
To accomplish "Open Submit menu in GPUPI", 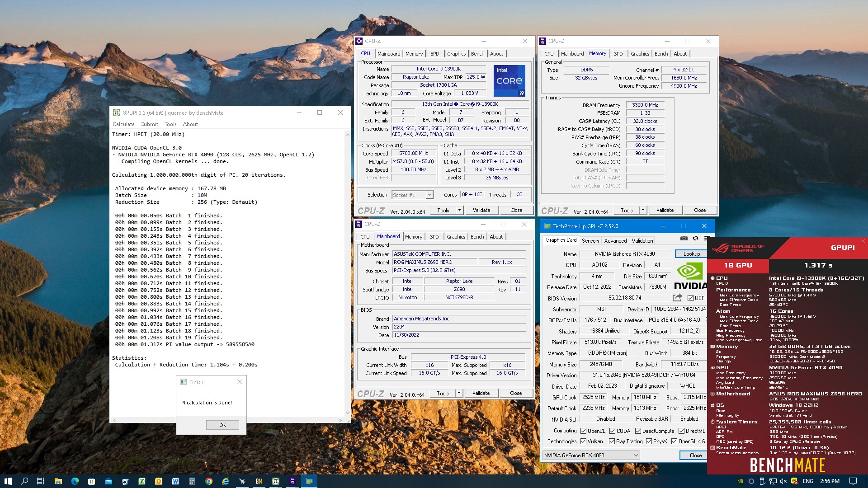I will [x=150, y=124].
